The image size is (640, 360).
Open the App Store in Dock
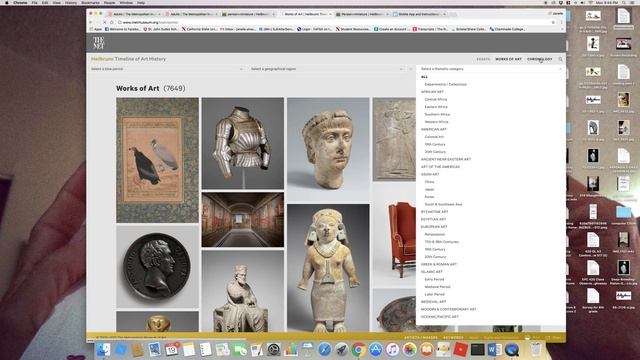point(376,349)
